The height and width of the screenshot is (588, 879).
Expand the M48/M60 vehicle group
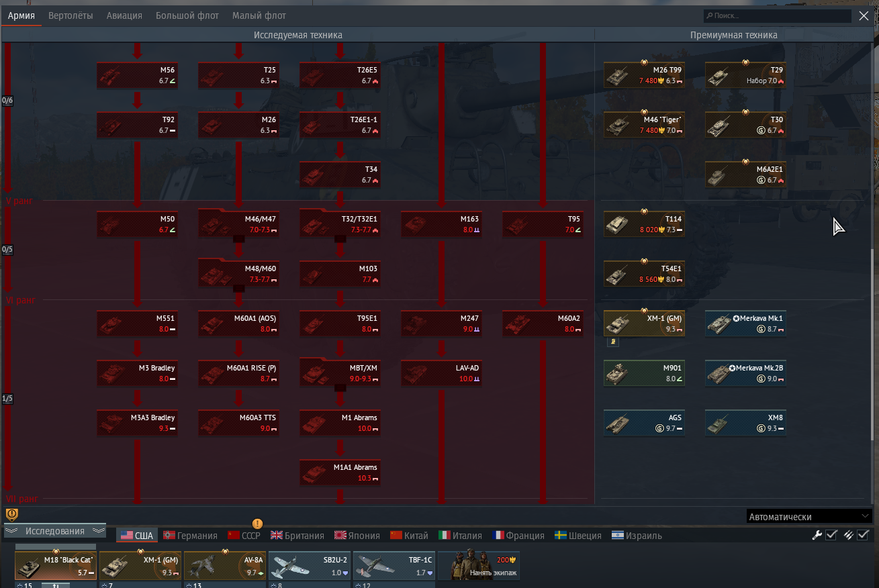coord(239,274)
